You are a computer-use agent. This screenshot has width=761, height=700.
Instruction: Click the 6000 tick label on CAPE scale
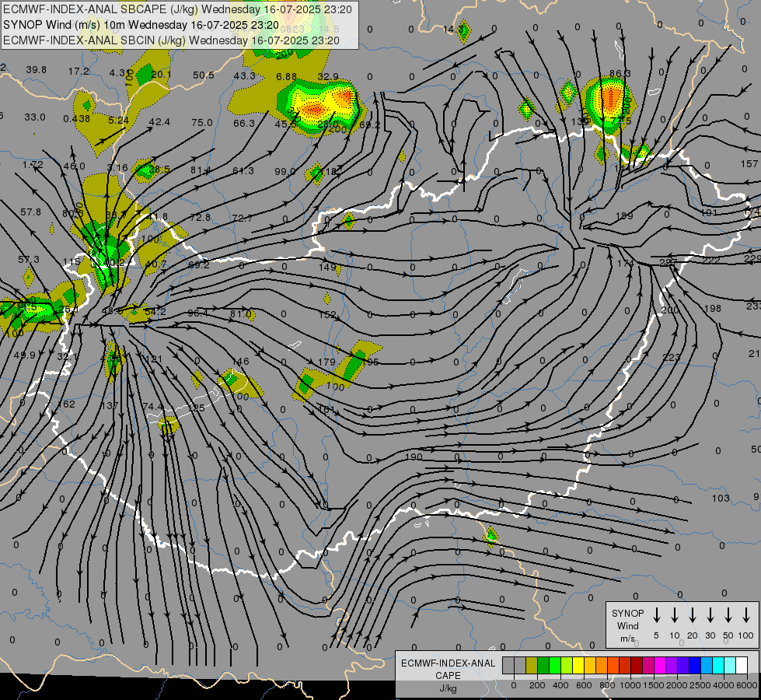[746, 685]
